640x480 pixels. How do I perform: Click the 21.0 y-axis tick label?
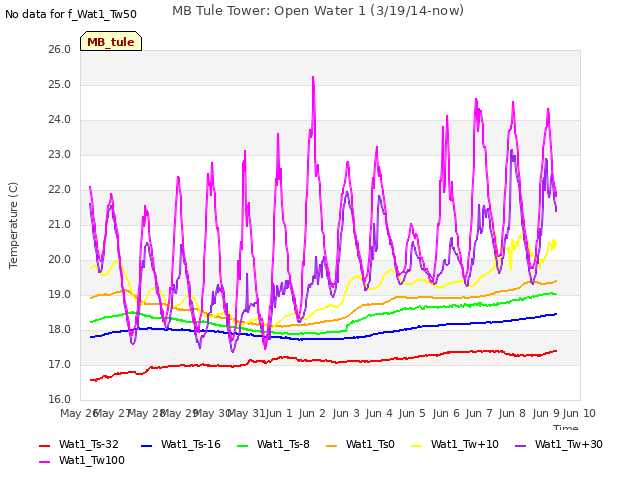point(60,224)
